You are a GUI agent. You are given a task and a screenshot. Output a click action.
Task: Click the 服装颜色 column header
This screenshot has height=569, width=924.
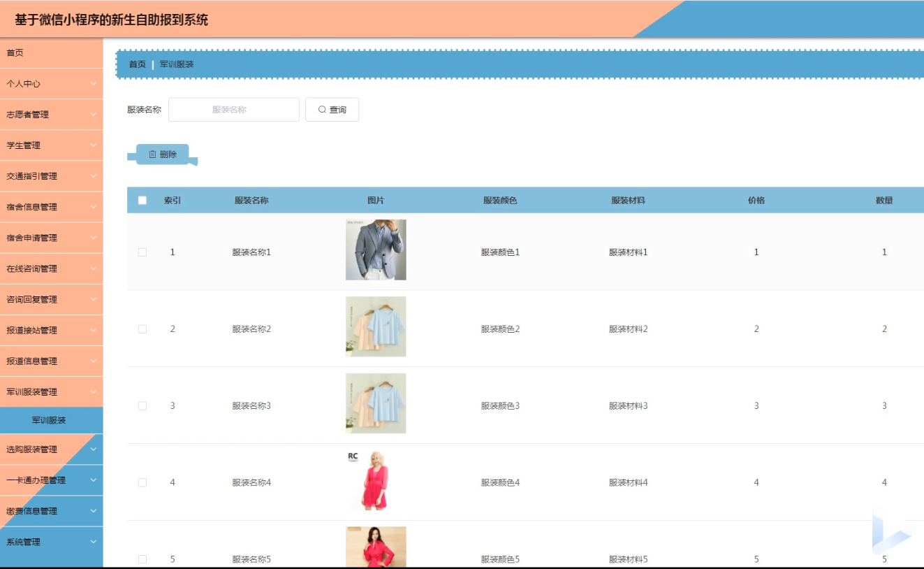(x=500, y=201)
